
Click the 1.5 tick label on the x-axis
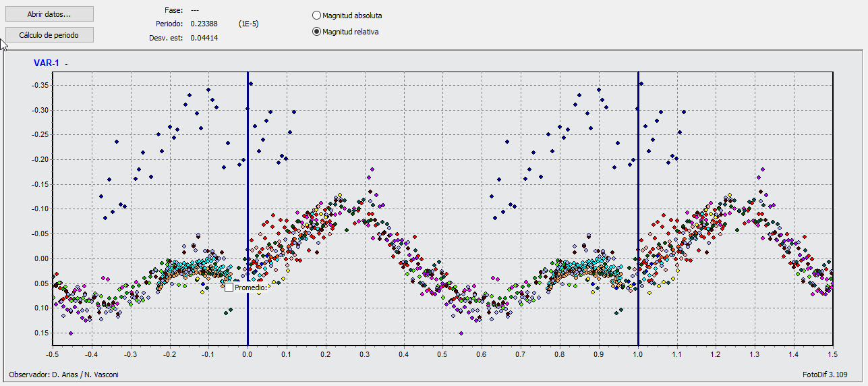pos(832,354)
